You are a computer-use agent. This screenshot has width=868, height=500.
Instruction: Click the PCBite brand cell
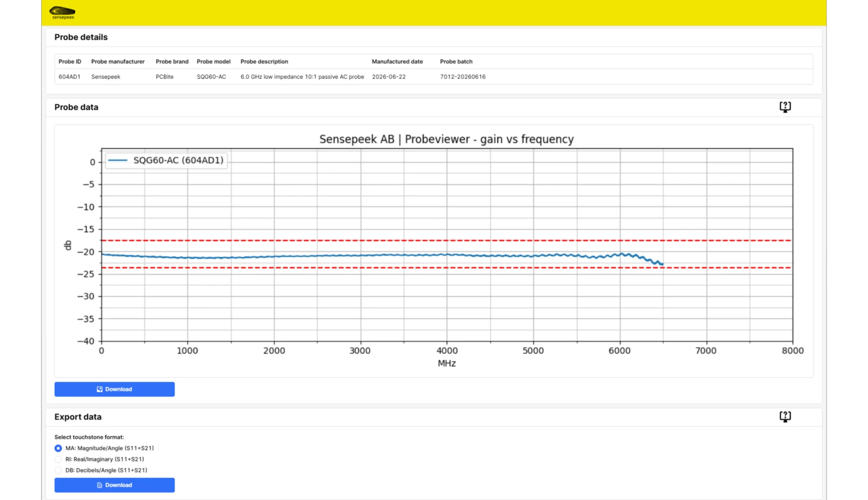[165, 77]
